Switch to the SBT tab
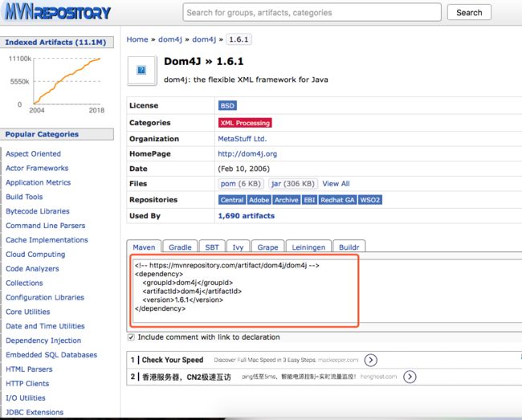This screenshot has height=420, width=522. pyautogui.click(x=212, y=247)
